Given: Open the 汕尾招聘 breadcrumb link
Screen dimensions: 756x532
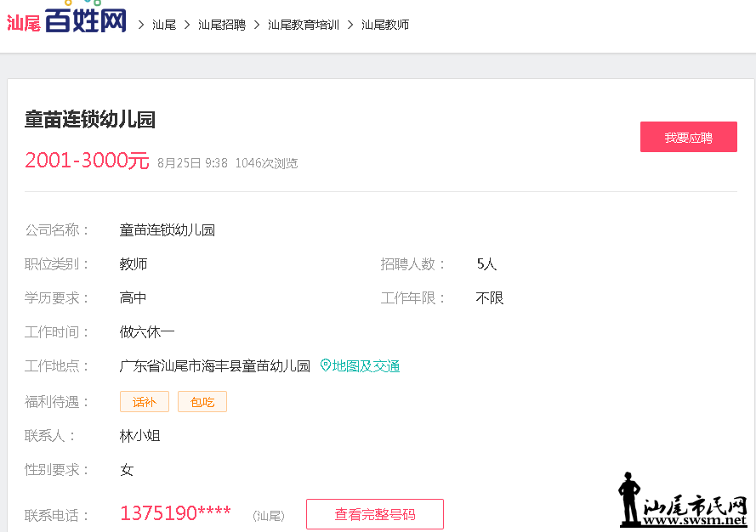Looking at the screenshot, I should (221, 25).
